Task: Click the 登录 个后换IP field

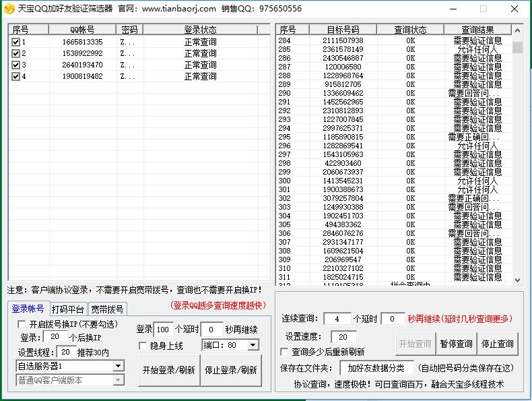Action: (x=55, y=337)
